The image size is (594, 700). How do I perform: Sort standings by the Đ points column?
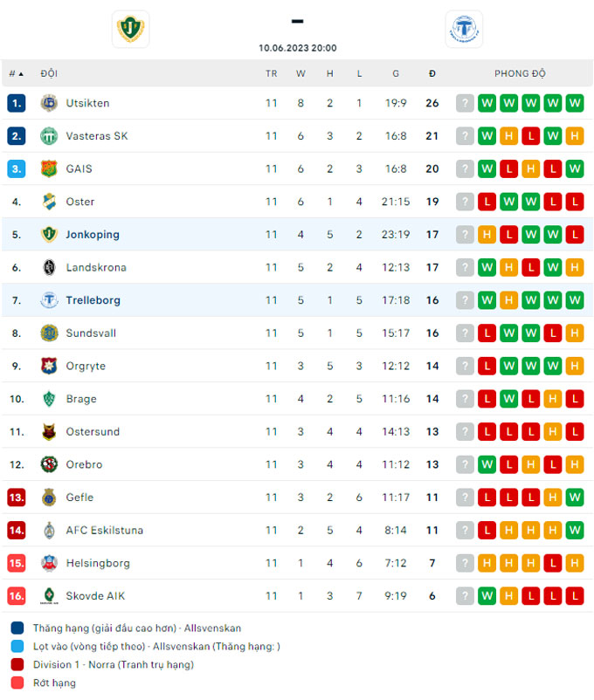tap(432, 73)
